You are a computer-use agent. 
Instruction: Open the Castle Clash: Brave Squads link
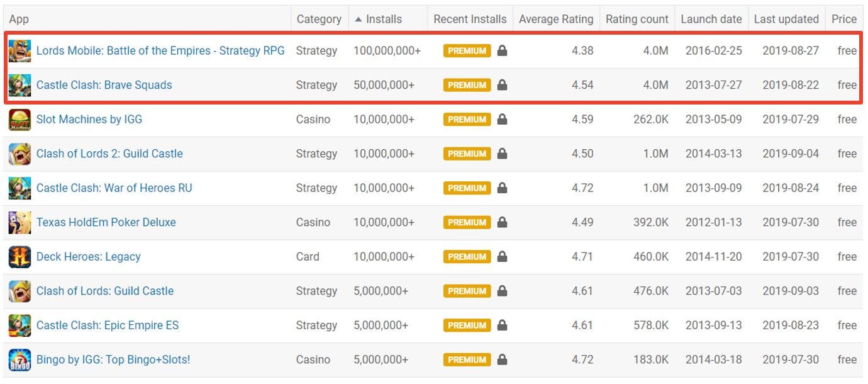tap(104, 84)
